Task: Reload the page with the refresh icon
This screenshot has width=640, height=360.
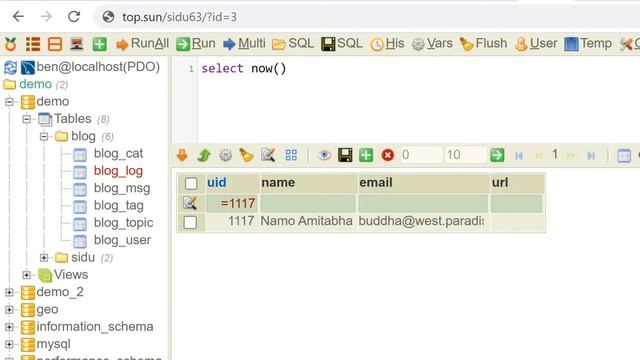Action: click(74, 17)
